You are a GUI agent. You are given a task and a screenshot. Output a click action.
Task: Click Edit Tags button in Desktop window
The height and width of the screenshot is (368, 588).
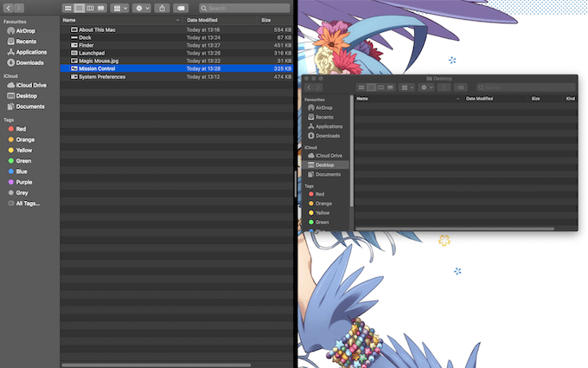pyautogui.click(x=461, y=87)
